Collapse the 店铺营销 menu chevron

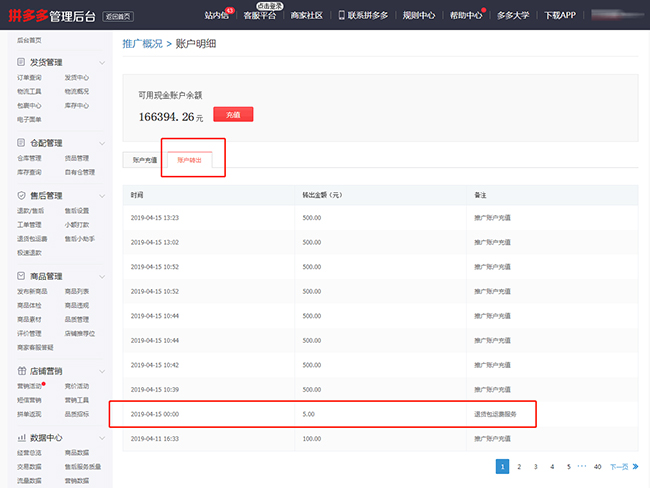tap(102, 371)
